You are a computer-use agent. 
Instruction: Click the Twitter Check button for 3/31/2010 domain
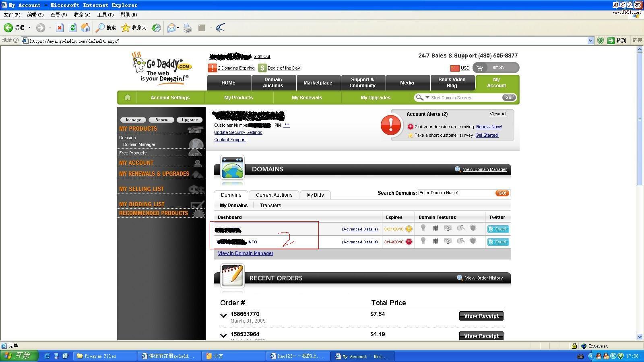(498, 229)
